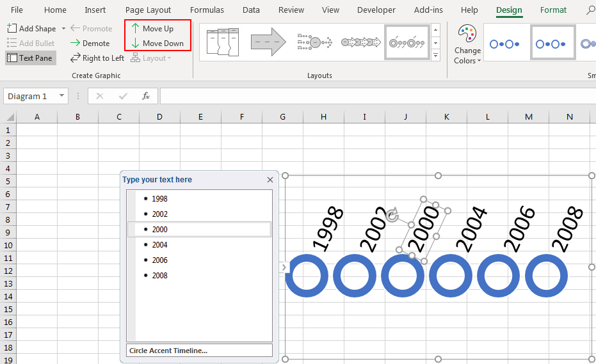The width and height of the screenshot is (596, 364).
Task: Open the Add Shape dropdown arrow
Action: point(63,29)
